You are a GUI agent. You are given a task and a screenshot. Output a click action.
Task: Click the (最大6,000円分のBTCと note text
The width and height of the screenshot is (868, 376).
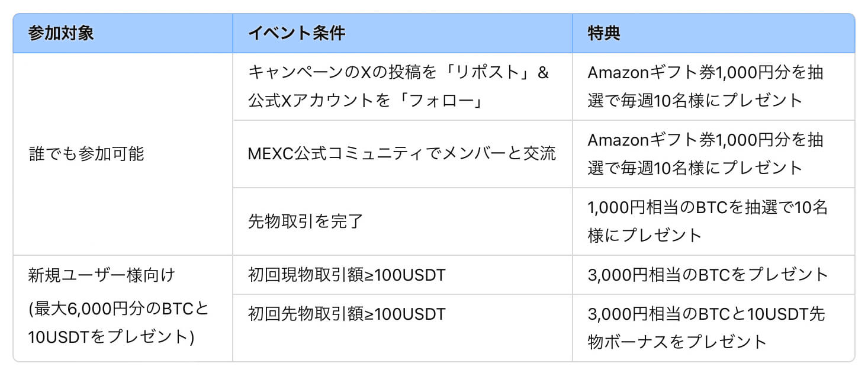tap(118, 309)
